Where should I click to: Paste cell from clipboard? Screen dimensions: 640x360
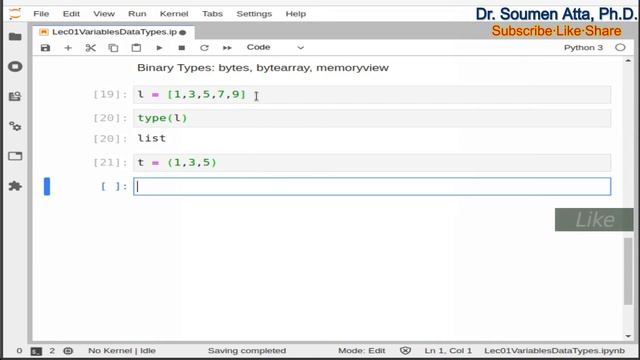pyautogui.click(x=136, y=48)
